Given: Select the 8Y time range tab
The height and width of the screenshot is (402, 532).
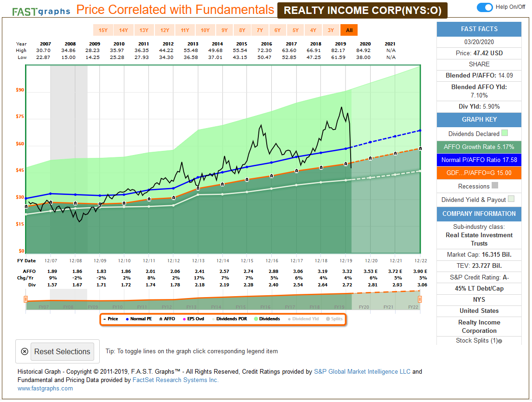Looking at the screenshot, I should (x=242, y=30).
